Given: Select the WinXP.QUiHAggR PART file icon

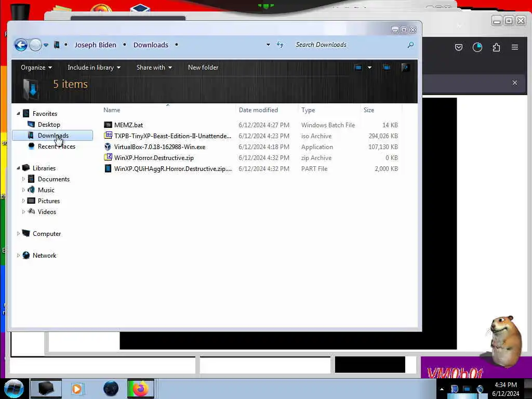Looking at the screenshot, I should [108, 168].
